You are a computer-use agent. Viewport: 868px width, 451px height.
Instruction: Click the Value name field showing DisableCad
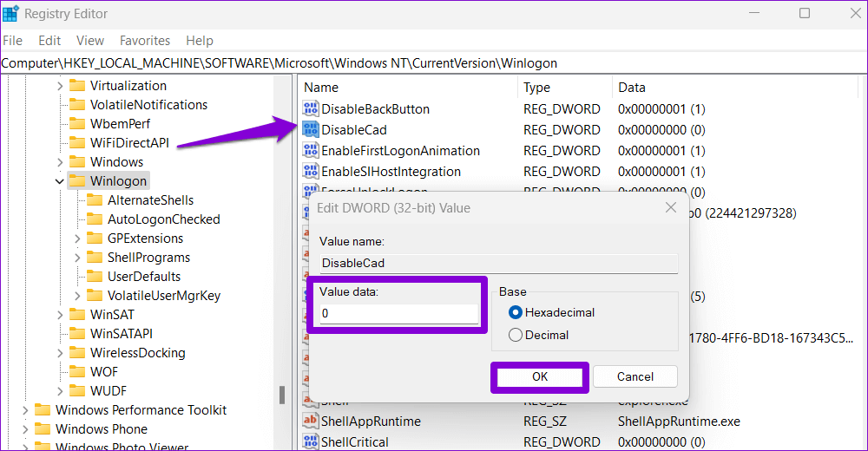coord(499,263)
